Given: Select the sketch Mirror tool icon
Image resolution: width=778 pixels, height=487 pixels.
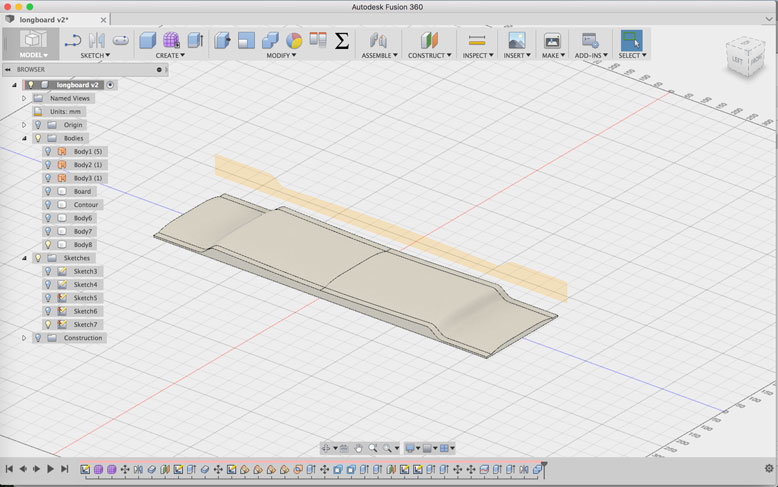Looking at the screenshot, I should 96,40.
